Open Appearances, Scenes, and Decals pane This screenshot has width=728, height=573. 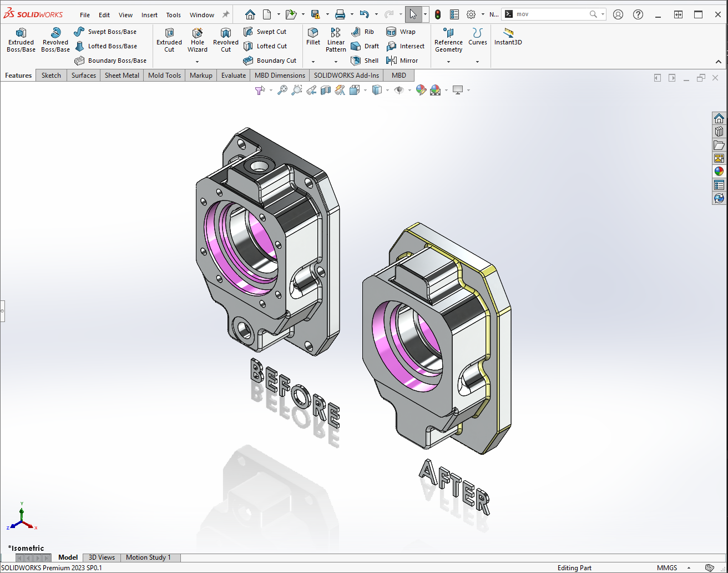pyautogui.click(x=719, y=171)
